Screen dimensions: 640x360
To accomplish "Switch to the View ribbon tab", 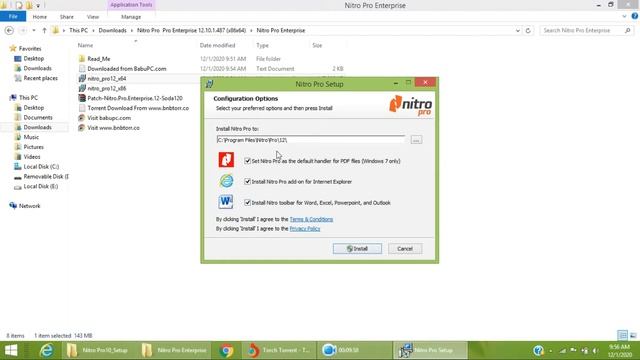I will click(93, 17).
